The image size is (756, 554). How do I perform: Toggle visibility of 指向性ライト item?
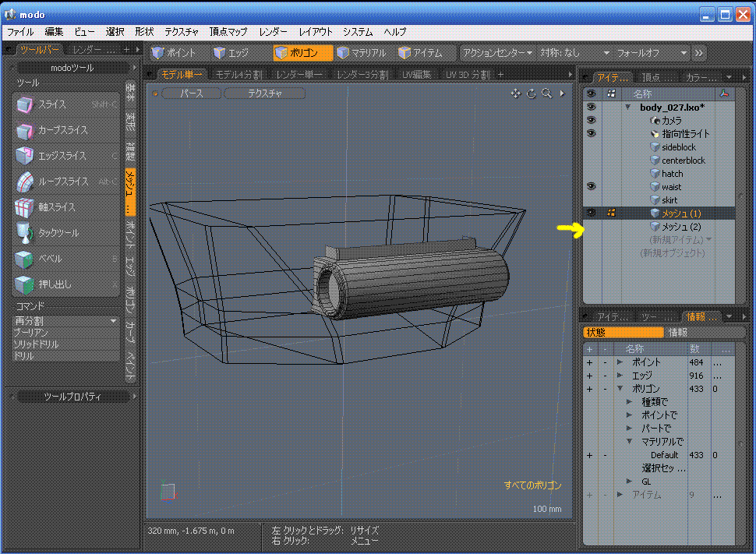[x=591, y=134]
